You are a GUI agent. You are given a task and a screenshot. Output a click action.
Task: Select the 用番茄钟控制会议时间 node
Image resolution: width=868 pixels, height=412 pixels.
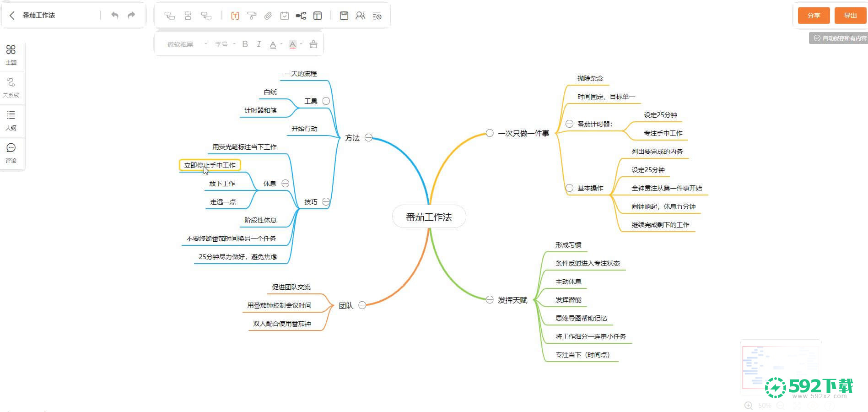279,305
